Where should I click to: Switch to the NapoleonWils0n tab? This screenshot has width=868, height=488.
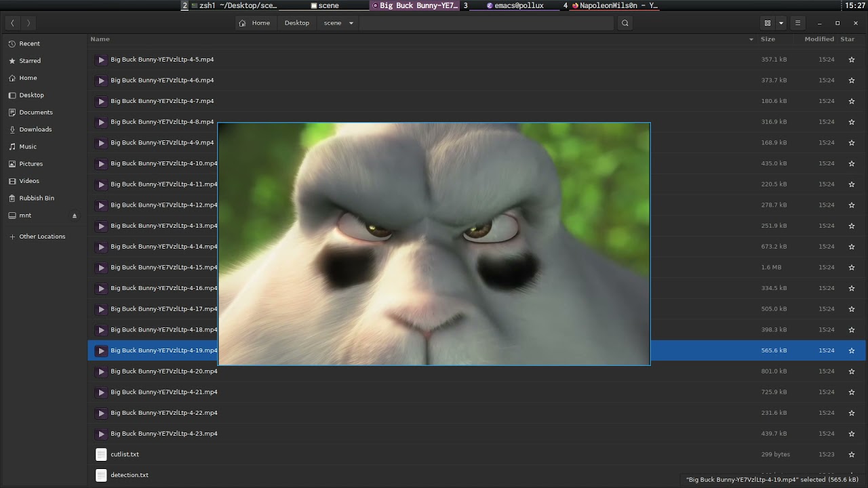[614, 5]
